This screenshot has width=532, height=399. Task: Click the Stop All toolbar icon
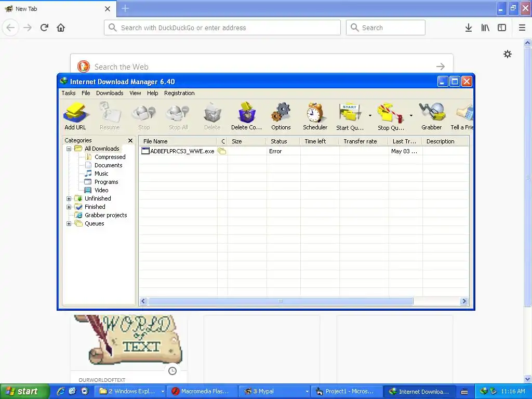point(178,116)
